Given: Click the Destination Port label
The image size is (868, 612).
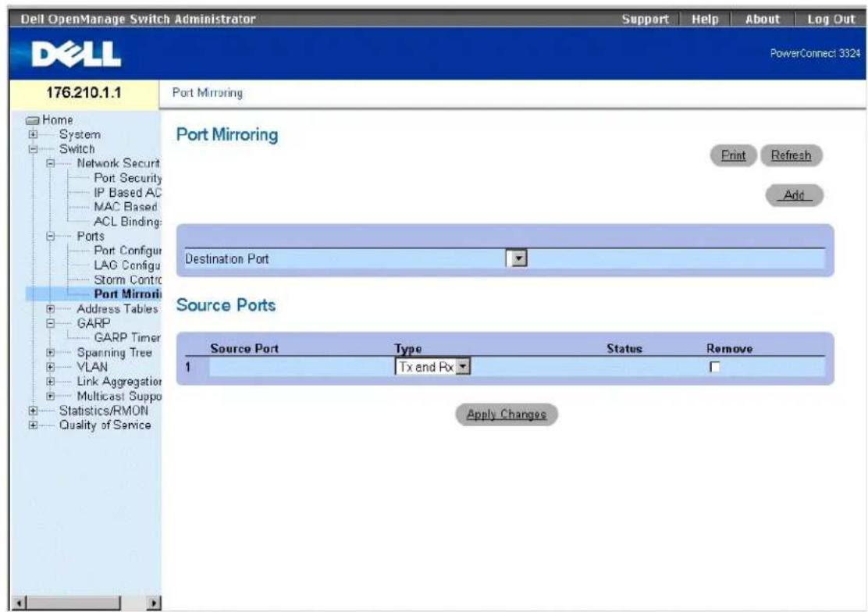Looking at the screenshot, I should (x=227, y=259).
